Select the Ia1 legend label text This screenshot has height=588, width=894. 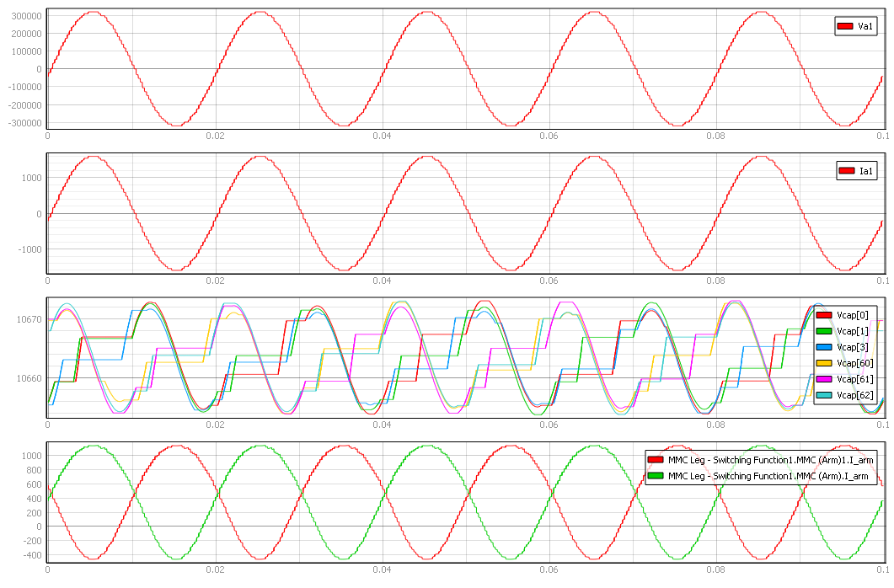point(865,172)
